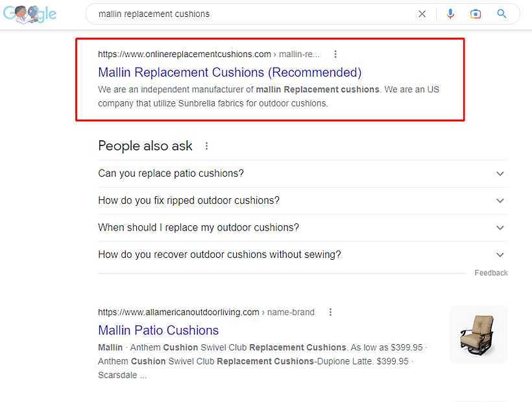Open three-dot menu beside People also ask
The height and width of the screenshot is (402, 532).
pyautogui.click(x=206, y=146)
